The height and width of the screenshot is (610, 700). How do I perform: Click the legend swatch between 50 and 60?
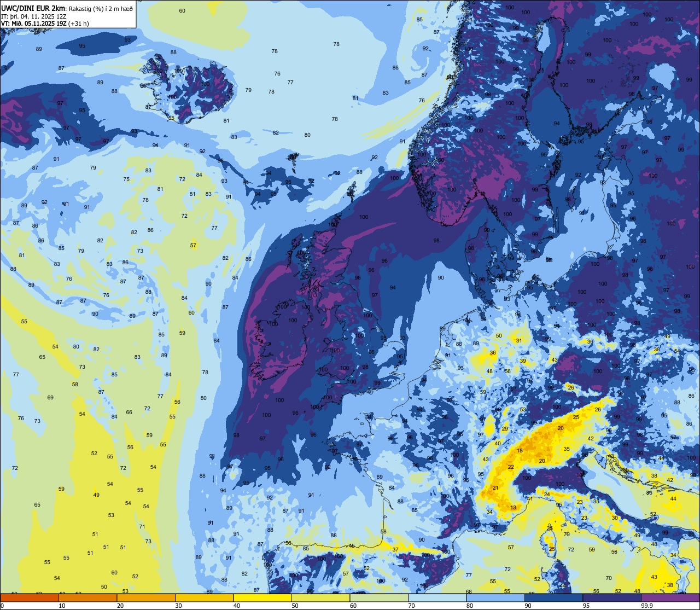click(x=321, y=597)
